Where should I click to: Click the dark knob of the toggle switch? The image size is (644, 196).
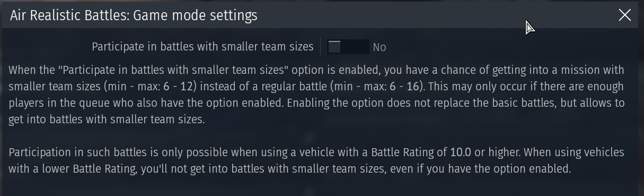pos(334,47)
